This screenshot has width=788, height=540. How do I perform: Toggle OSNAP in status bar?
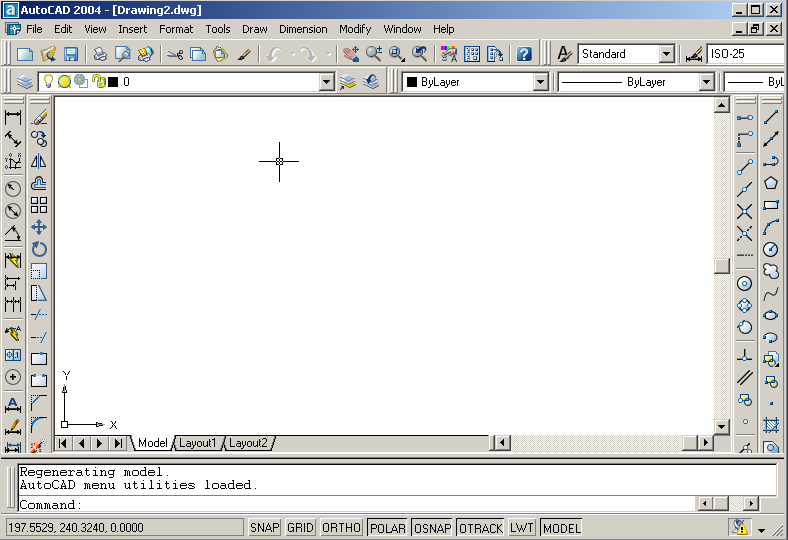tap(432, 528)
